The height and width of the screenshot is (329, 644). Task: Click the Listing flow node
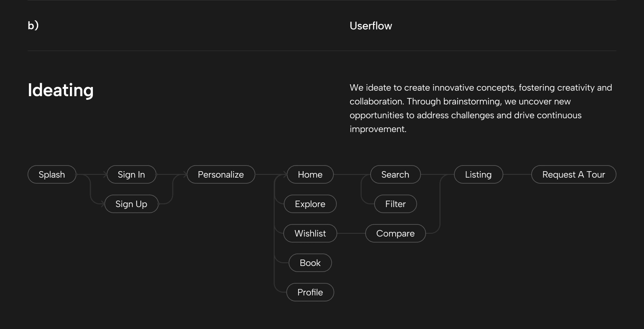[478, 174]
